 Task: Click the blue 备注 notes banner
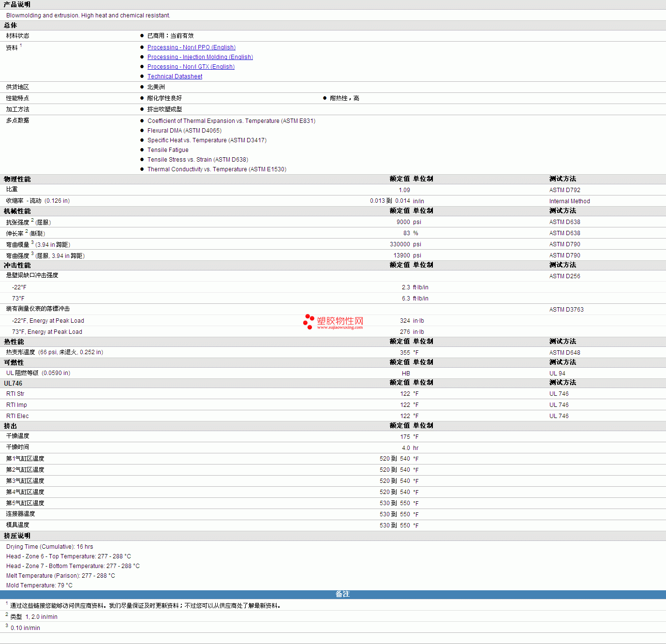[333, 594]
